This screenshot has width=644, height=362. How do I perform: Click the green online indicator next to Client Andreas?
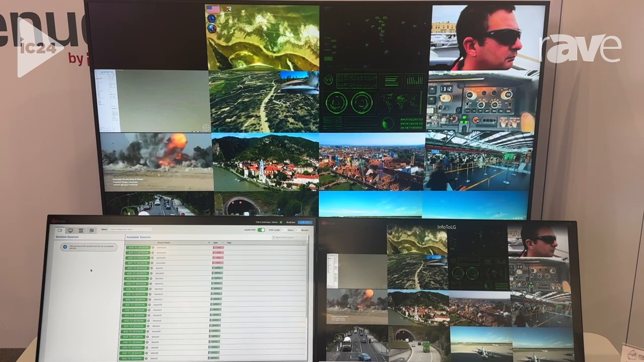(x=282, y=222)
